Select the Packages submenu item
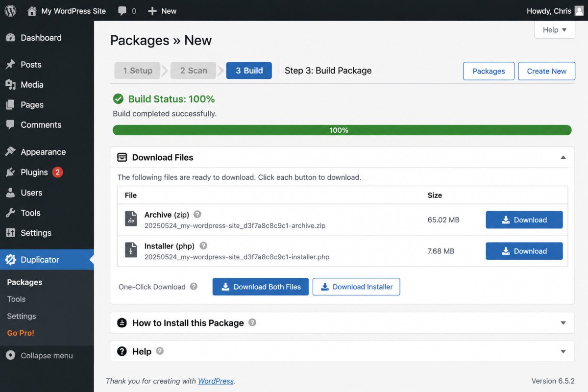 click(24, 282)
